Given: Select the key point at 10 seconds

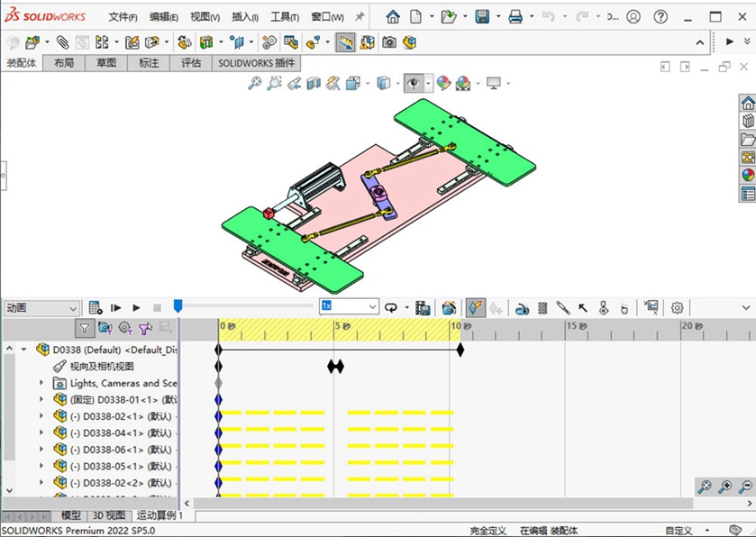Looking at the screenshot, I should [x=460, y=350].
